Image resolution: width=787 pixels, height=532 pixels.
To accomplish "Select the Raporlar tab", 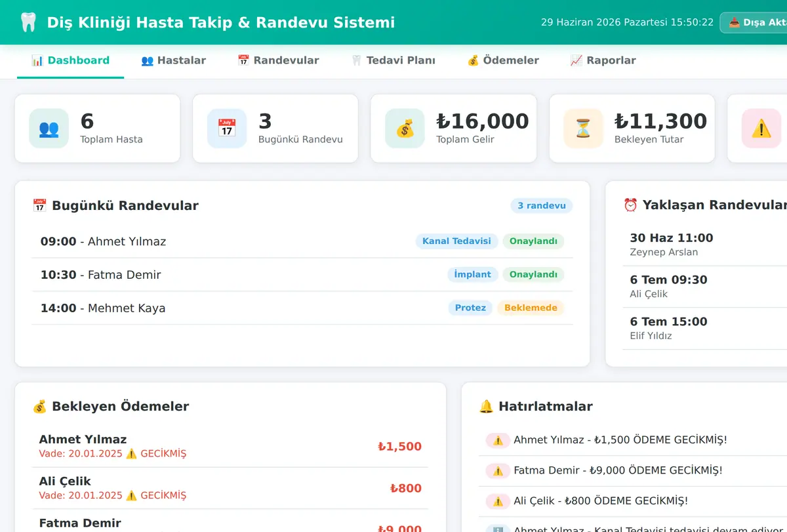I will pos(603,60).
